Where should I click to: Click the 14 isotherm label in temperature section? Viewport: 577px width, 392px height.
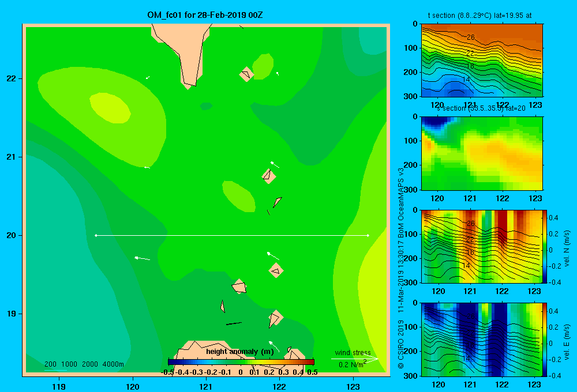click(466, 80)
